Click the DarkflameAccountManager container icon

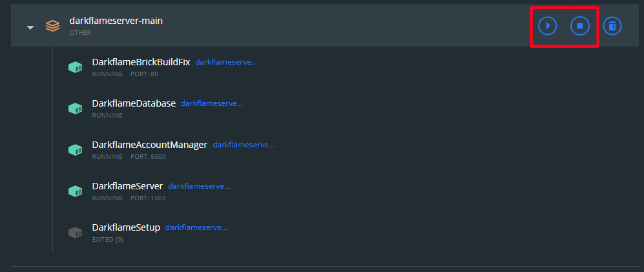click(x=76, y=149)
